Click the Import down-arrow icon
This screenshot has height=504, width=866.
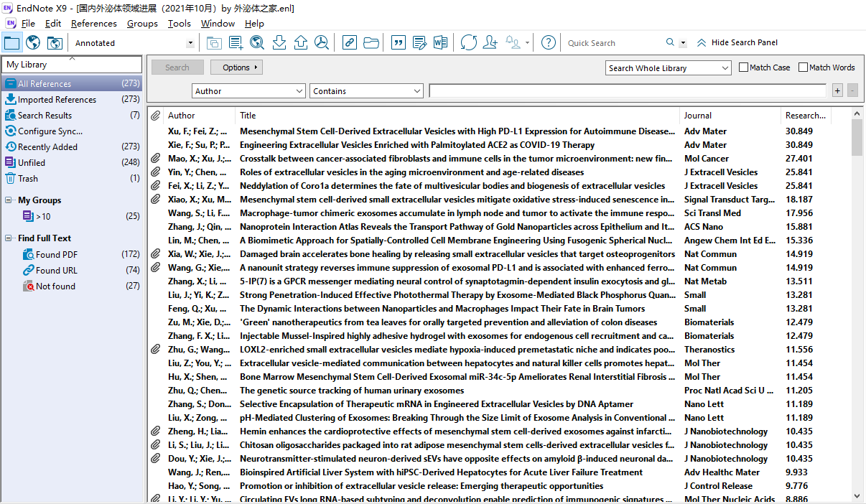click(279, 42)
